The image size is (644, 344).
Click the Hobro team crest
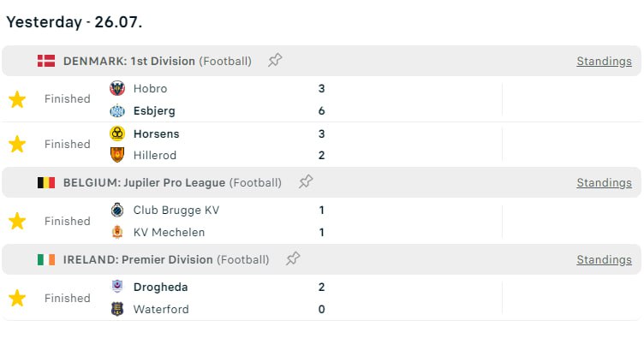[x=117, y=88]
